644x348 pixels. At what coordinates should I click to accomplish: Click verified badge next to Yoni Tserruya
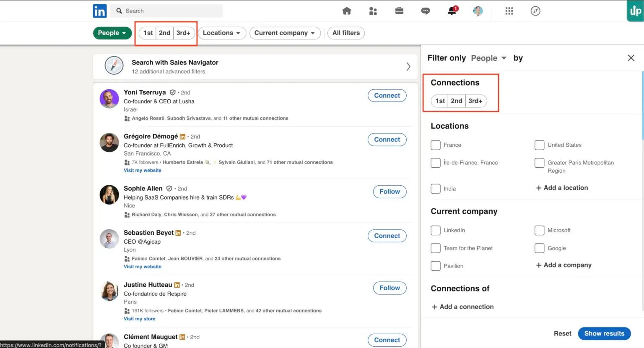point(172,92)
